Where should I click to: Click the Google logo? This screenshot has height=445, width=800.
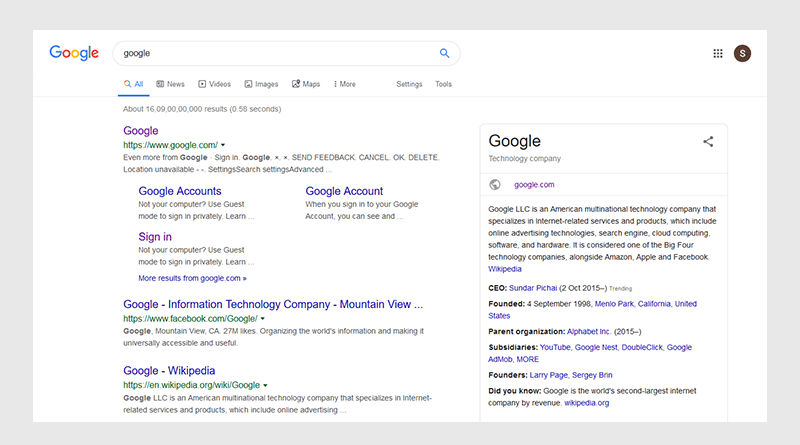click(74, 53)
